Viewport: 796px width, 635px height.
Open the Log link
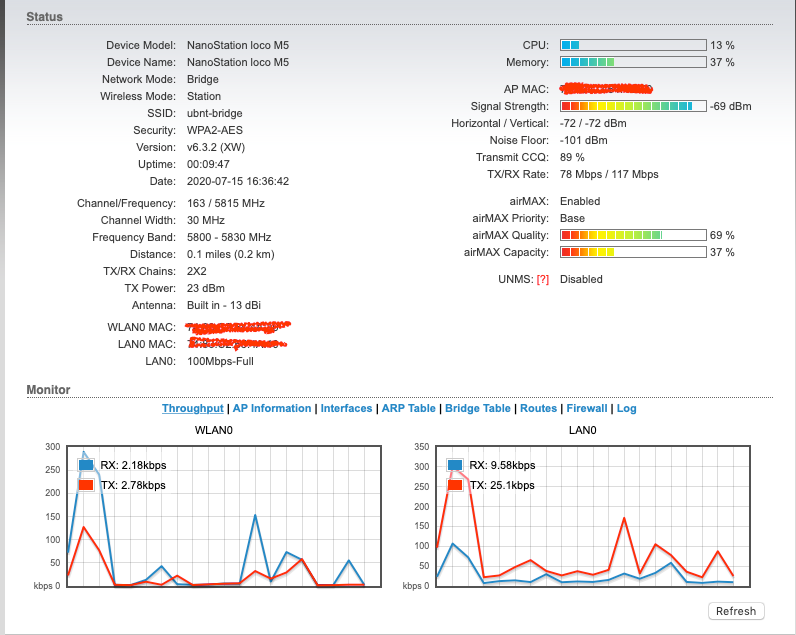[x=626, y=408]
